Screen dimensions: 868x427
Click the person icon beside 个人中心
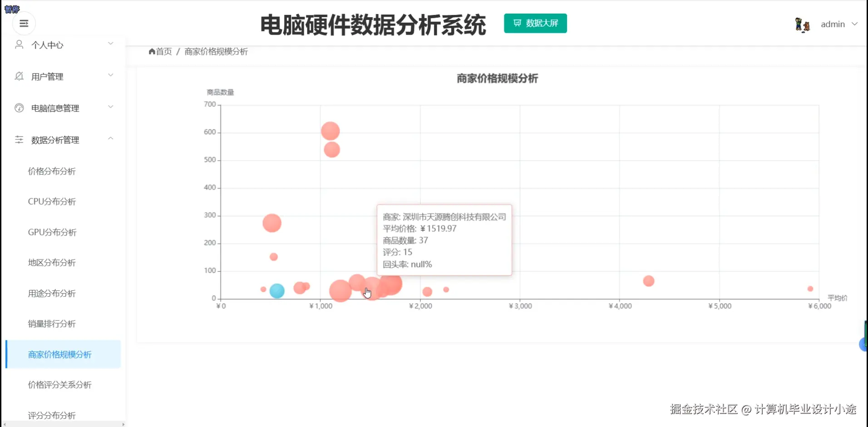[x=19, y=44]
